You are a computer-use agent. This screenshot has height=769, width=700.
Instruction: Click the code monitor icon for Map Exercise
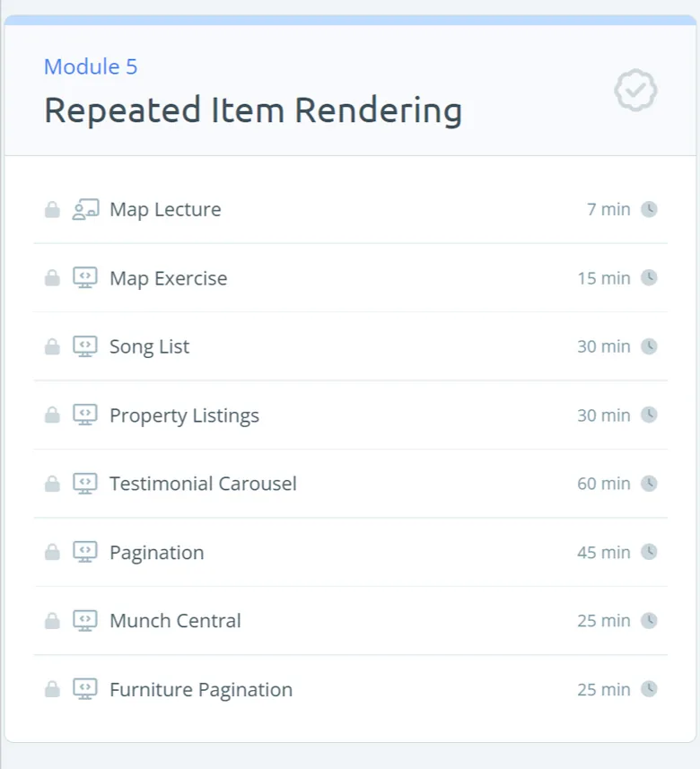coord(85,277)
